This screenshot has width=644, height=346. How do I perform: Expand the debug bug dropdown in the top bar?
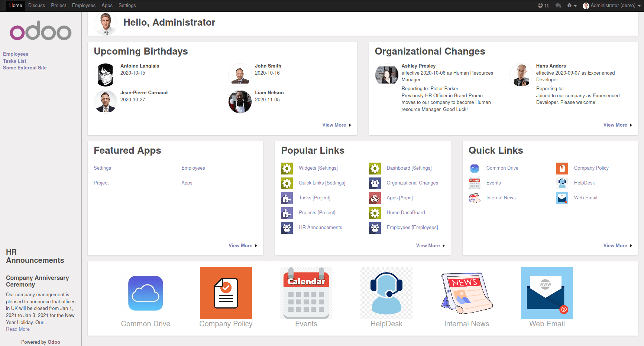570,6
